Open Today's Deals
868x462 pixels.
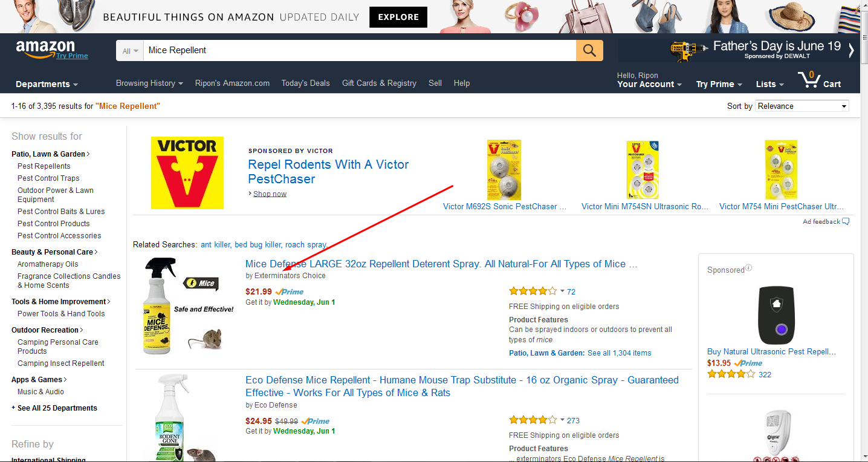pos(305,83)
